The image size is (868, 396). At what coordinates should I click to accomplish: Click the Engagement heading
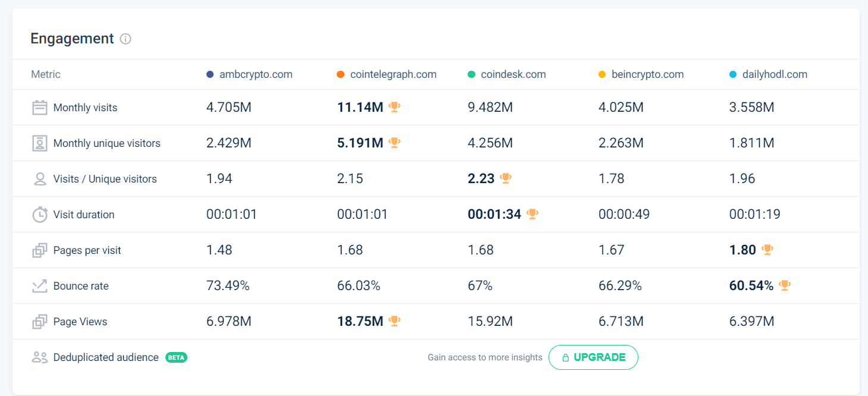(72, 39)
